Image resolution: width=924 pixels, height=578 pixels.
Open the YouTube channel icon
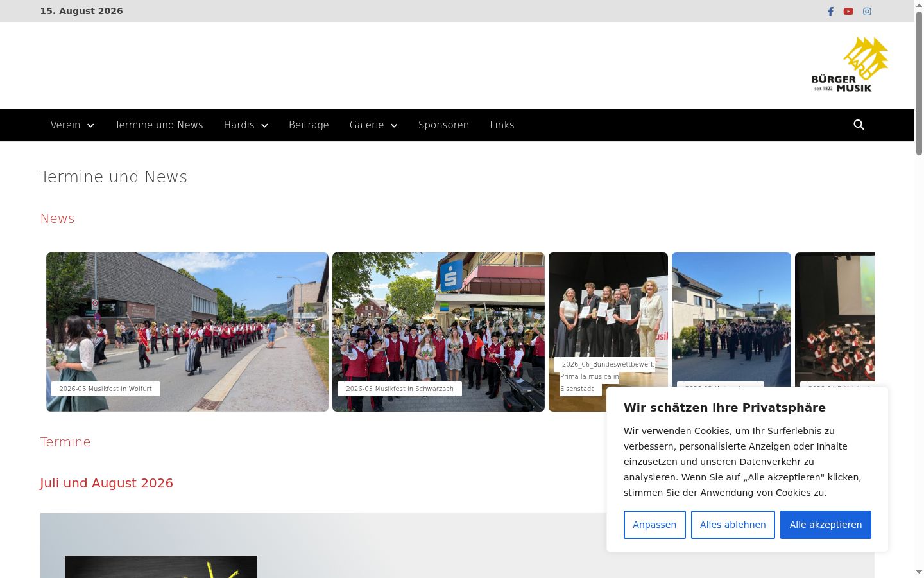coord(848,12)
